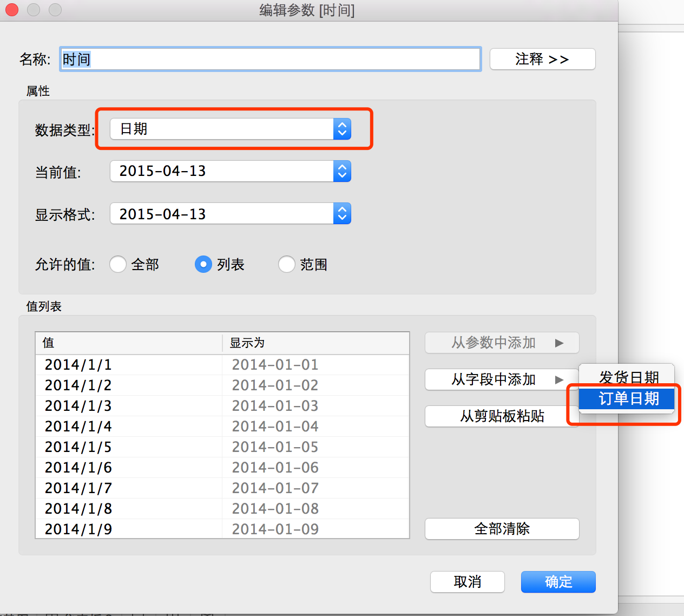Image resolution: width=684 pixels, height=616 pixels.
Task: Select the 列表 radio button
Action: tap(203, 264)
